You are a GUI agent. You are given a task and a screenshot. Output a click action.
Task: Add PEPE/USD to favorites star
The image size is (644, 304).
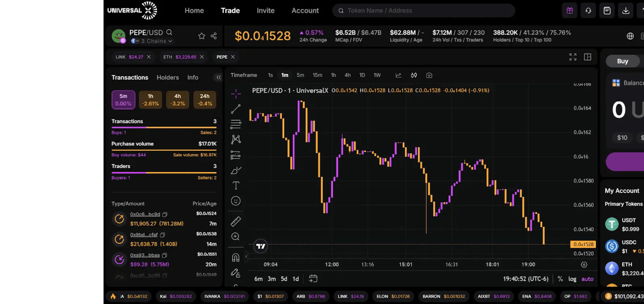point(201,36)
